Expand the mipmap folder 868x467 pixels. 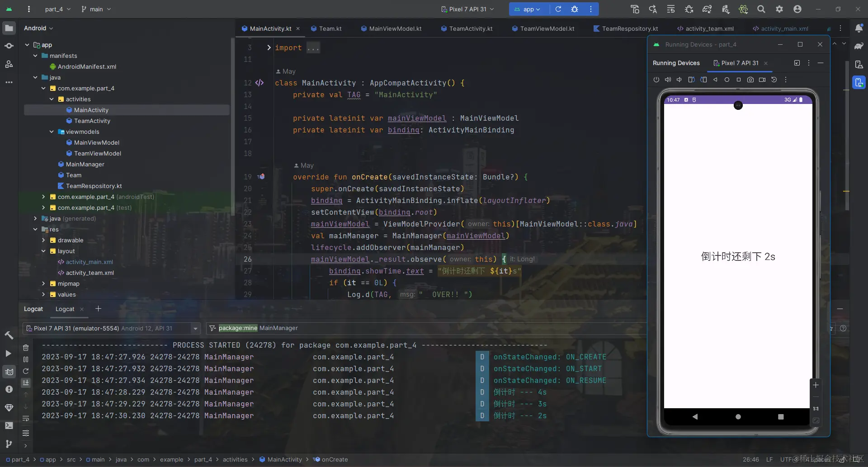(43, 283)
